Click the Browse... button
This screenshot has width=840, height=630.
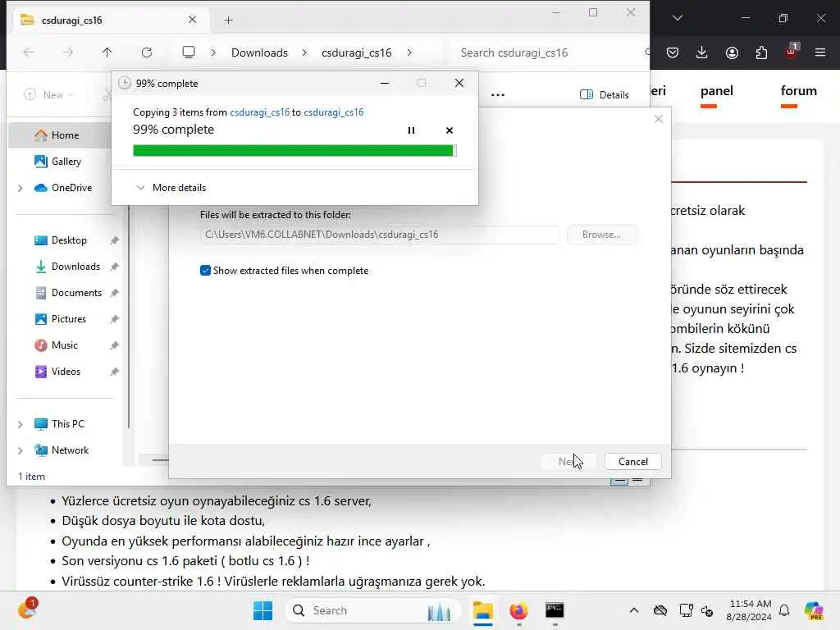tap(601, 235)
